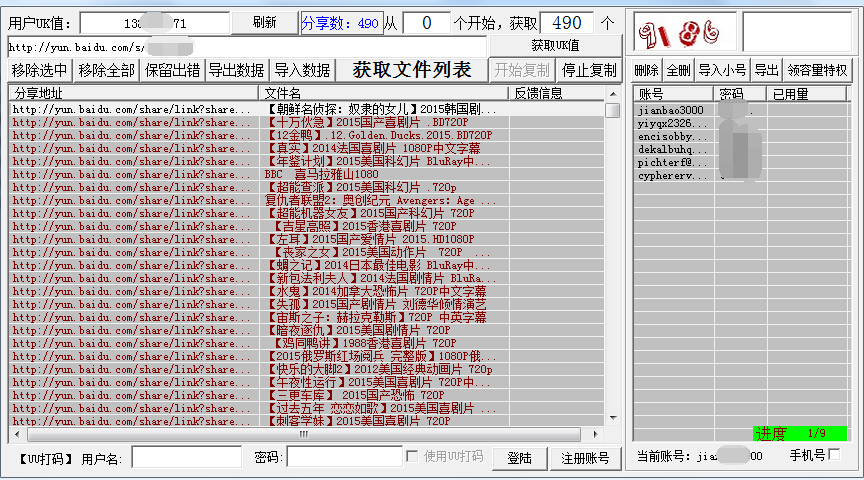
Task: Select the 超能机器女友 row
Action: [x=307, y=213]
